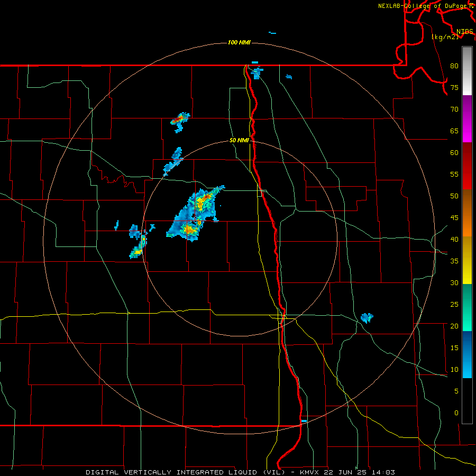The height and width of the screenshot is (476, 476).
Task: Click the scale value 0
Action: (x=456, y=413)
